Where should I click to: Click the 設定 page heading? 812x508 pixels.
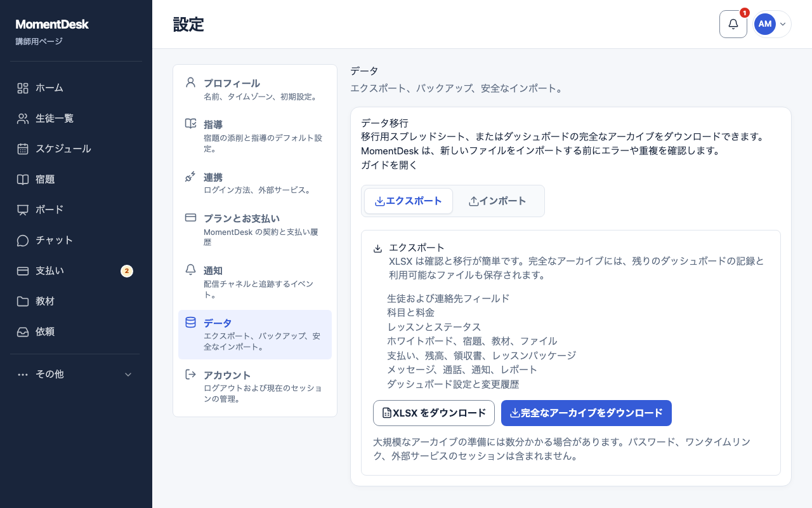[188, 25]
